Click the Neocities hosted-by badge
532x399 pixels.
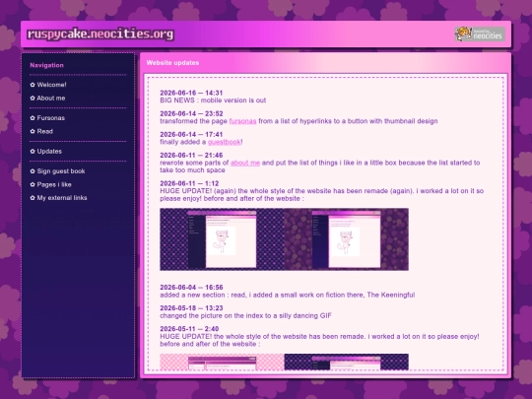click(480, 33)
